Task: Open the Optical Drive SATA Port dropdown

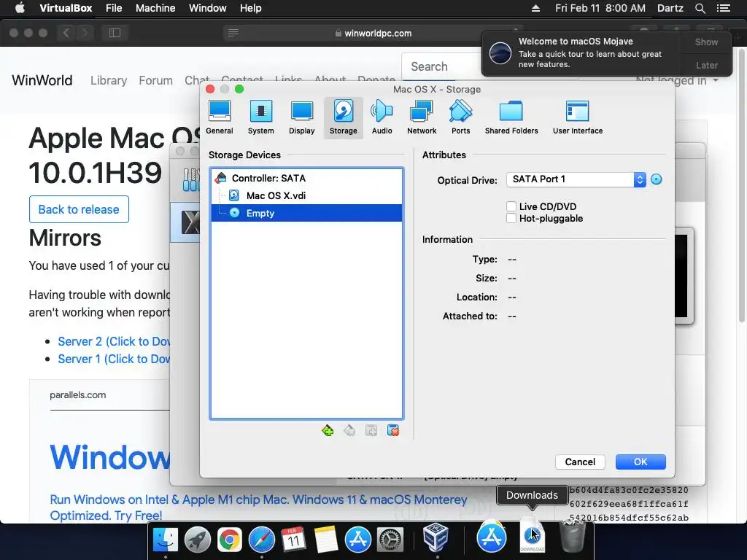Action: (576, 179)
